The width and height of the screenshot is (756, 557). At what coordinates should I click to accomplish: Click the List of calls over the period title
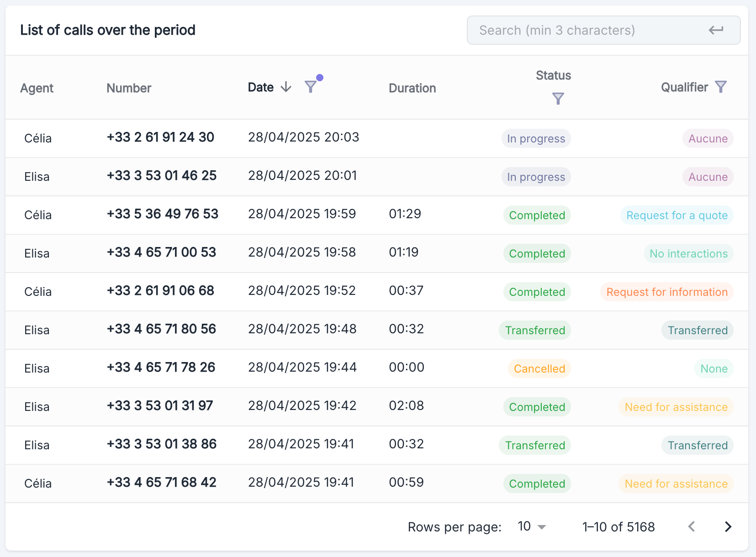coord(108,30)
